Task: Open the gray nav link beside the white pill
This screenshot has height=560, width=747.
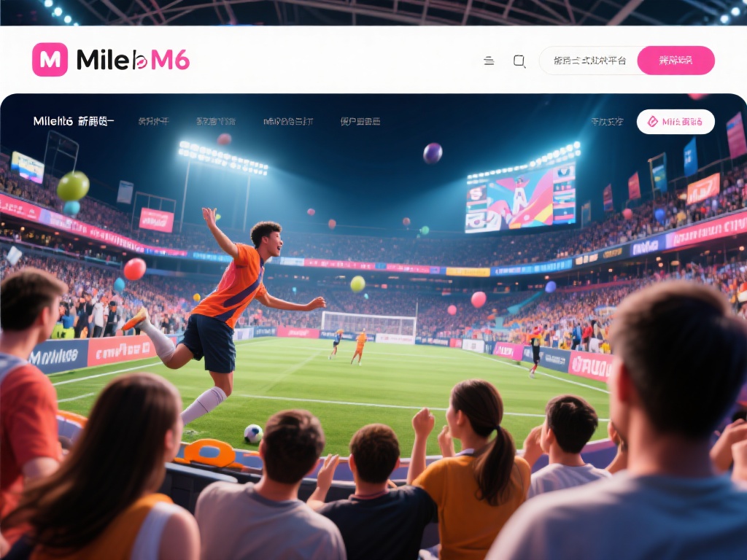Action: pos(607,122)
